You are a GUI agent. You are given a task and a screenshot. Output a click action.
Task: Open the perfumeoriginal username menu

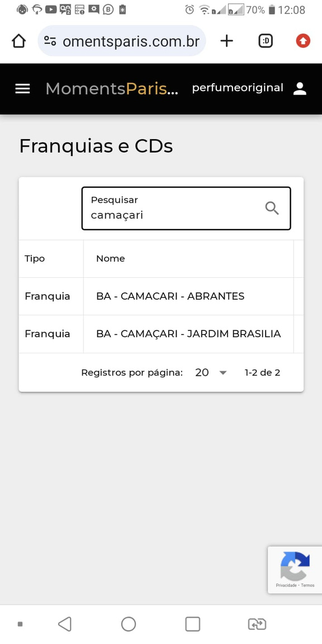(238, 88)
